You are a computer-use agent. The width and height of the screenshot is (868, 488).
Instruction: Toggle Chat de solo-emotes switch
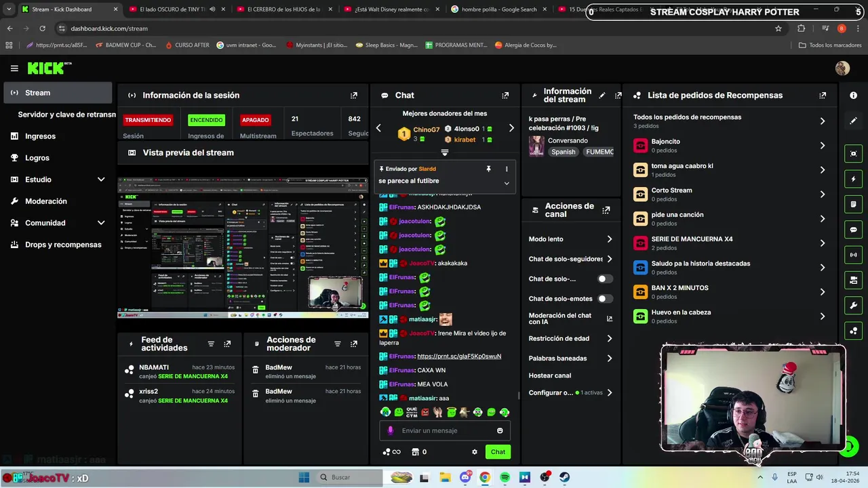pos(605,299)
